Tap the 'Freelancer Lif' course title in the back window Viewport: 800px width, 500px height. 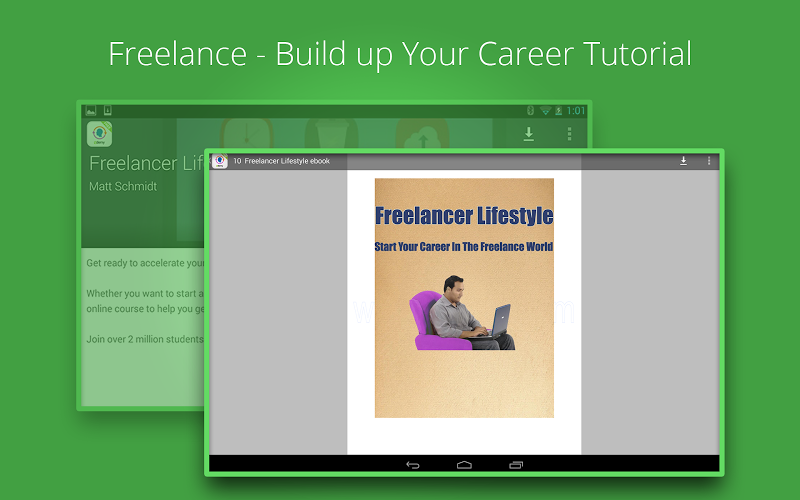click(147, 163)
